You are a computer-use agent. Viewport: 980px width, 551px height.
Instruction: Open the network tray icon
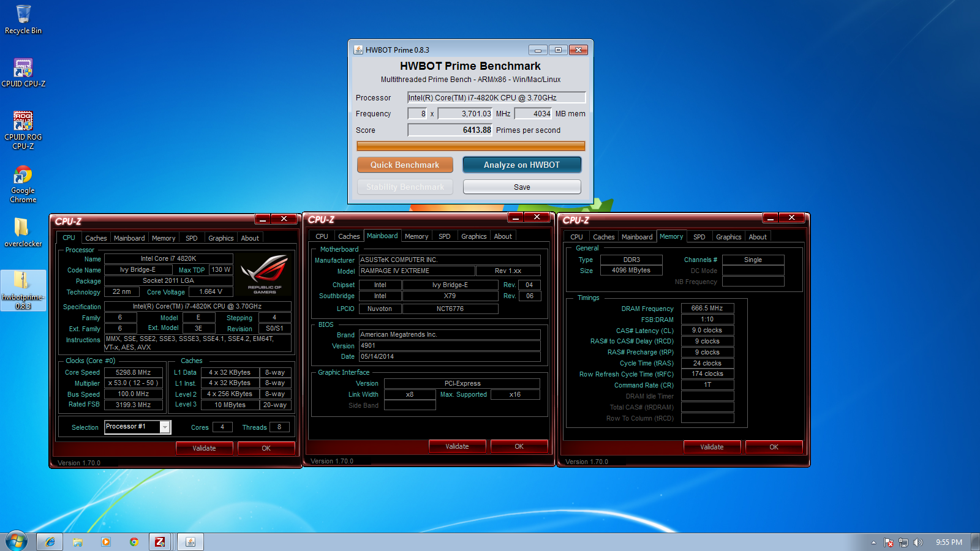903,542
